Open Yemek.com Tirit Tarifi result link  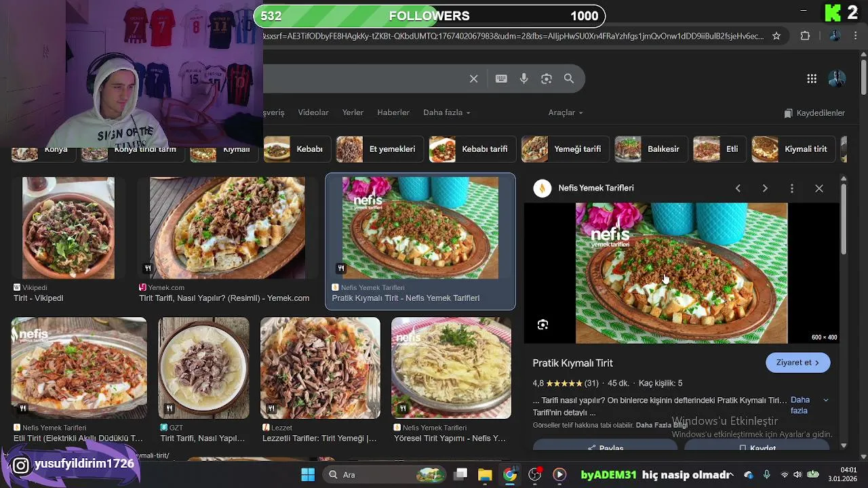tap(224, 298)
